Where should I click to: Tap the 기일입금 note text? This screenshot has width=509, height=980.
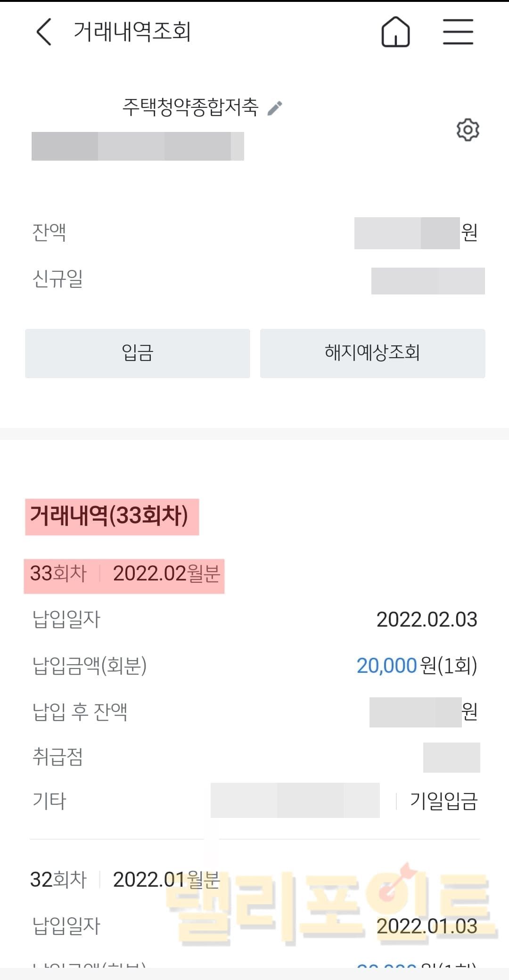click(x=443, y=801)
